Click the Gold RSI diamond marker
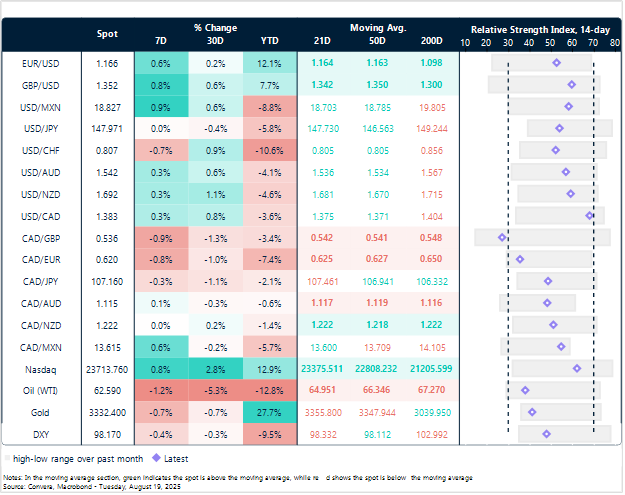Image resolution: width=625 pixels, height=495 pixels. (x=532, y=412)
